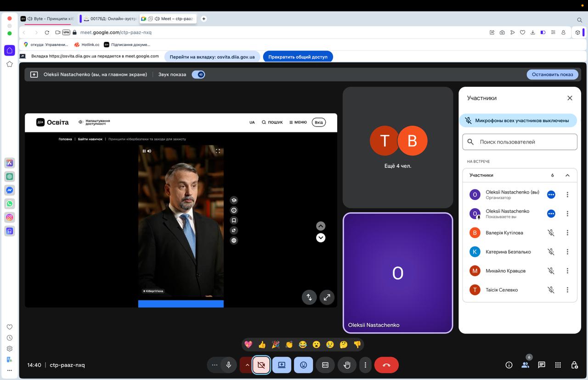The width and height of the screenshot is (588, 380).
Task: Open meeting details info icon
Action: [x=509, y=365]
